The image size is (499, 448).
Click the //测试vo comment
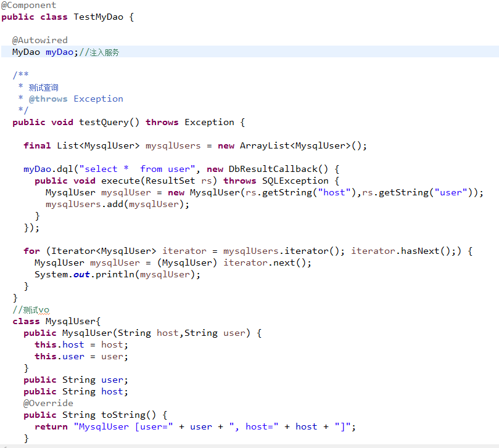tap(31, 310)
